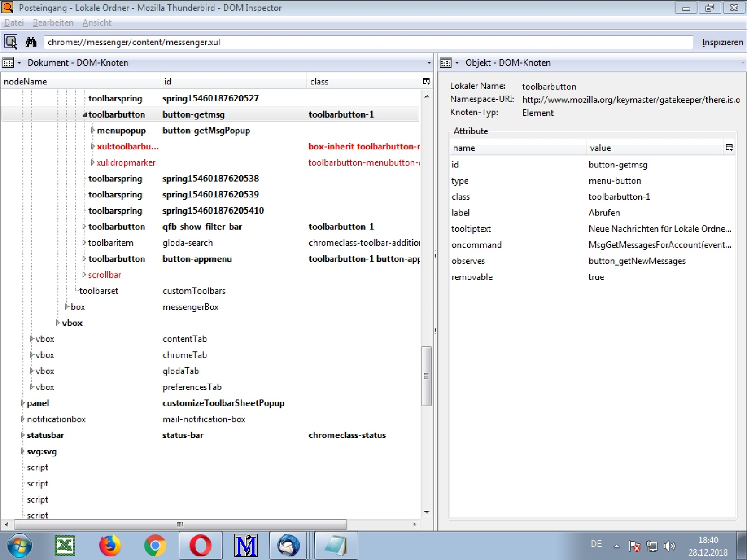Image resolution: width=747 pixels, height=560 pixels.
Task: Select the toolbarspring spring15460187620538 row
Action: (x=211, y=178)
